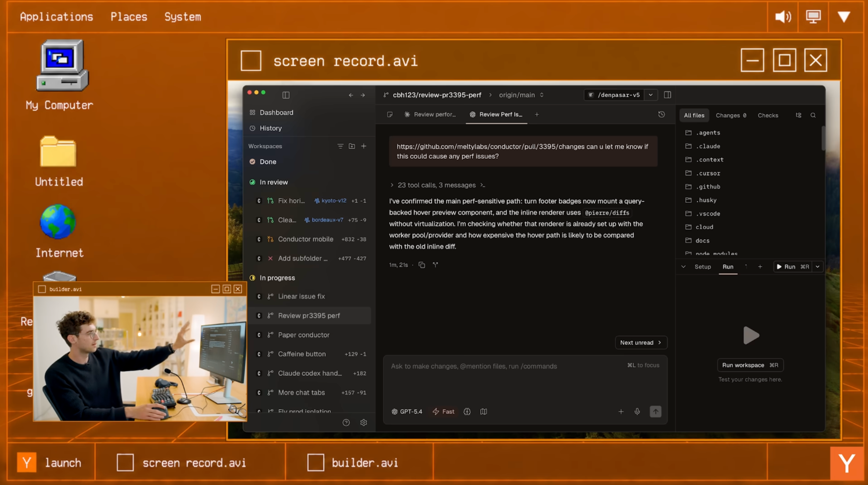Click the large play triangle above Run workspace

coord(751,336)
